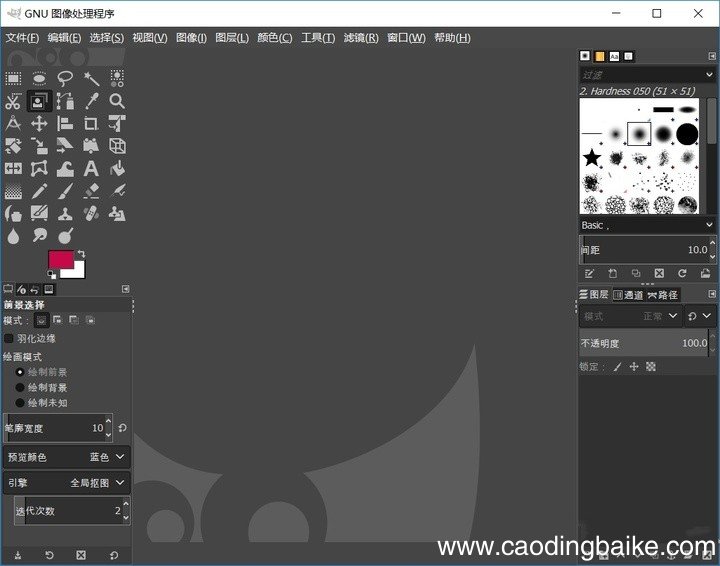Image resolution: width=720 pixels, height=566 pixels.
Task: Select the Smudge tool
Action: [39, 236]
